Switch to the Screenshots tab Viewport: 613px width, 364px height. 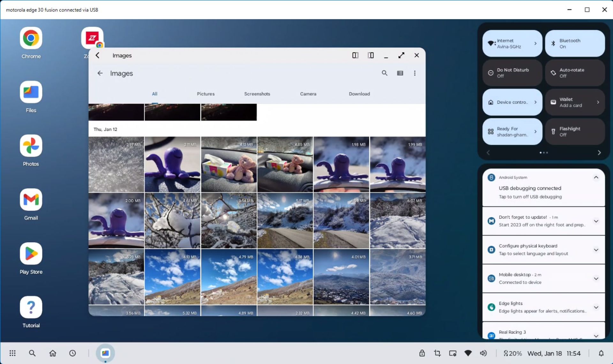(x=257, y=94)
